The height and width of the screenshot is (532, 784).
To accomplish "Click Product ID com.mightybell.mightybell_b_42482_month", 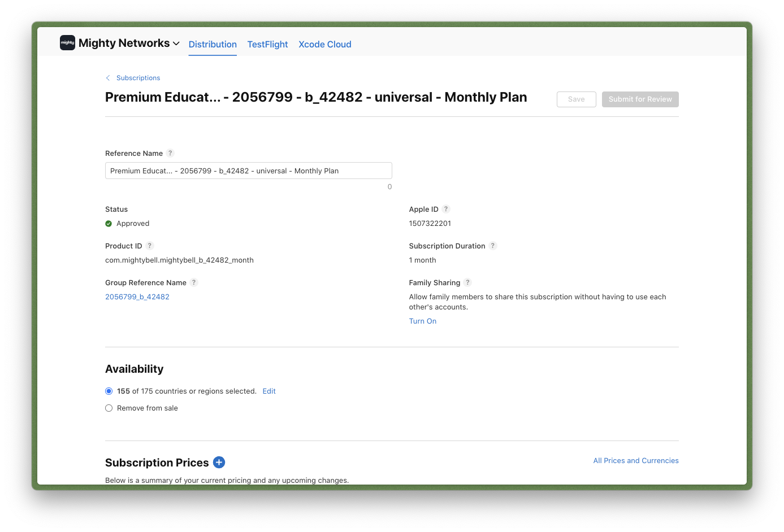I will point(179,260).
